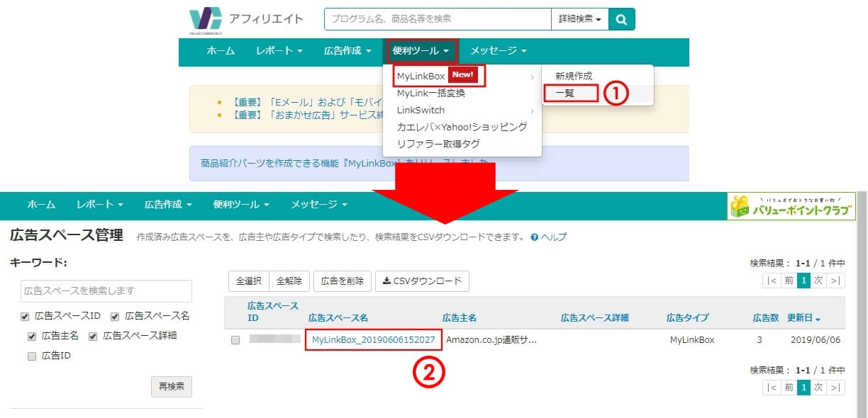Tick the MyLinkBox row checkbox

tap(235, 340)
